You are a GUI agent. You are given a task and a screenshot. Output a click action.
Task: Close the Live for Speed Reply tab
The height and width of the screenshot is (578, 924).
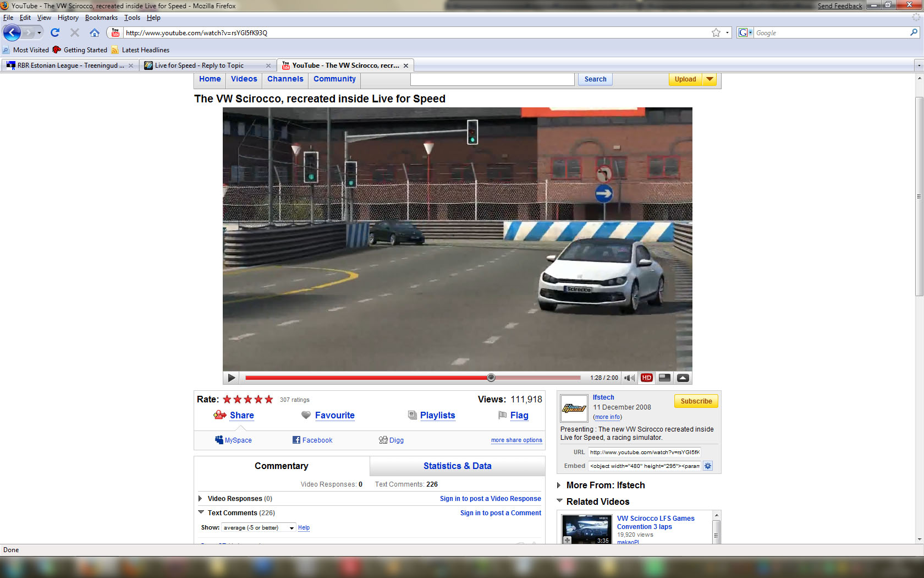pos(268,66)
